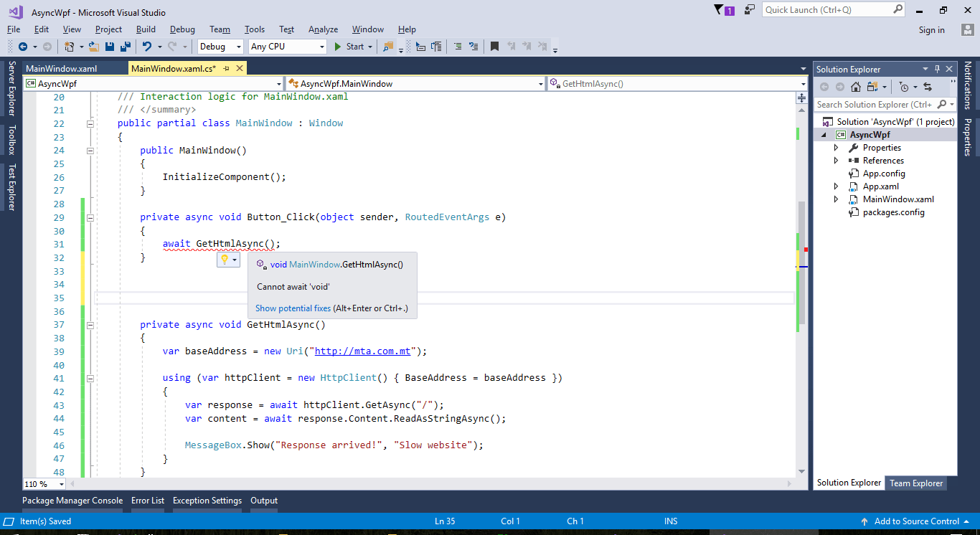The image size is (980, 535).
Task: Click the New Project toolbar icon
Action: click(x=69, y=46)
